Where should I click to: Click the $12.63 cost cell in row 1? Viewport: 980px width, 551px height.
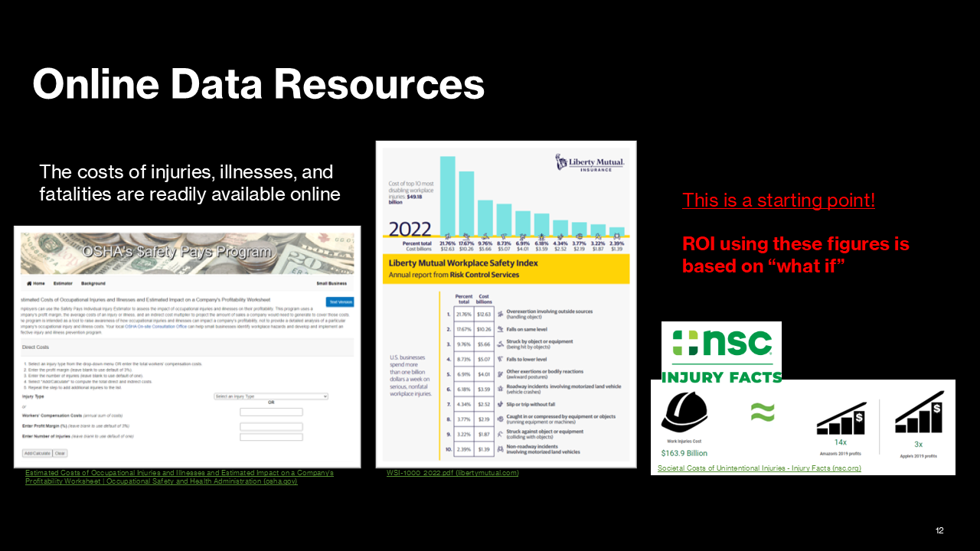tap(484, 314)
